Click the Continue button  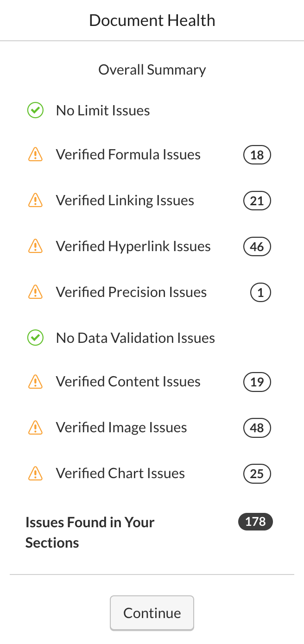pos(152,613)
